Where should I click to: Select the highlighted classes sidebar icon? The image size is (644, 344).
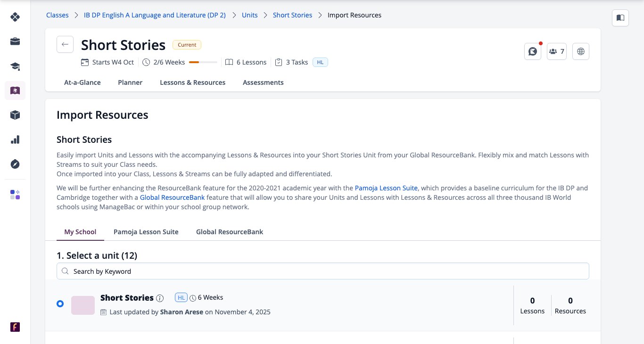[x=15, y=90]
